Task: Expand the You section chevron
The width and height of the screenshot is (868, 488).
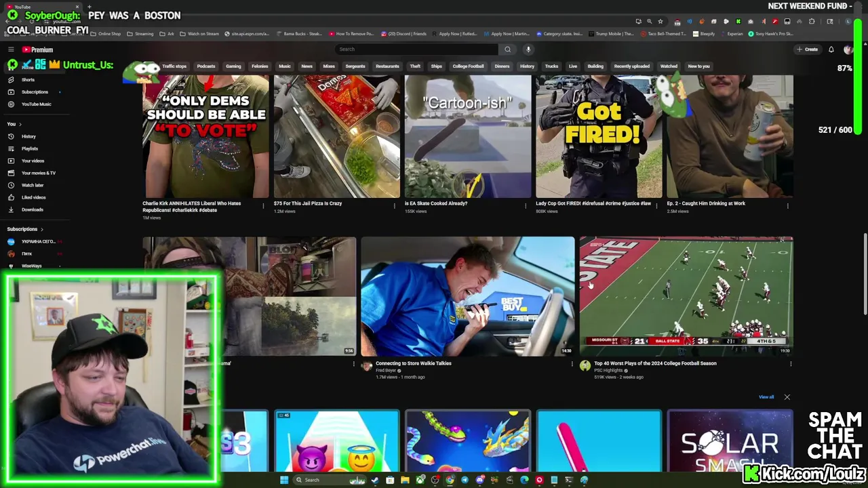Action: tap(20, 124)
